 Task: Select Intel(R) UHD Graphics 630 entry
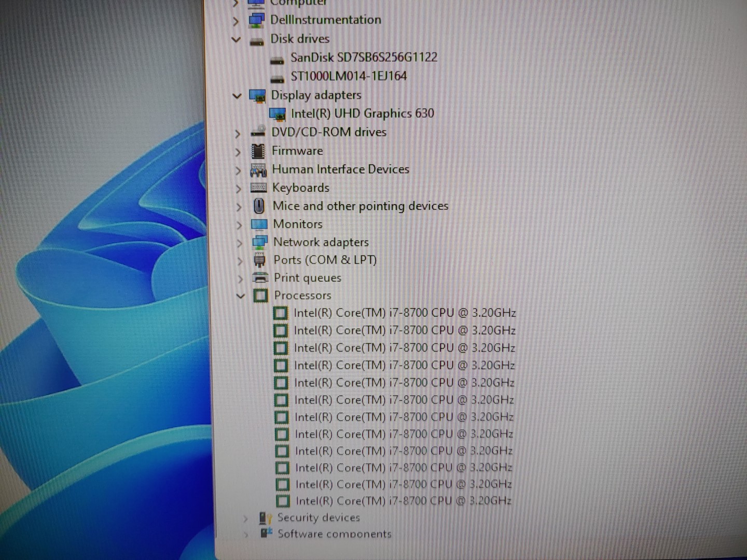tap(362, 113)
